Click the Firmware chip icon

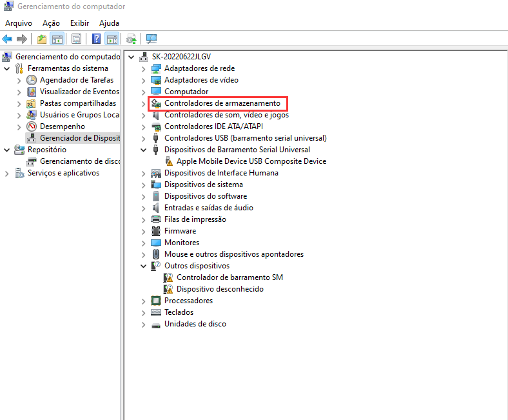click(x=156, y=231)
